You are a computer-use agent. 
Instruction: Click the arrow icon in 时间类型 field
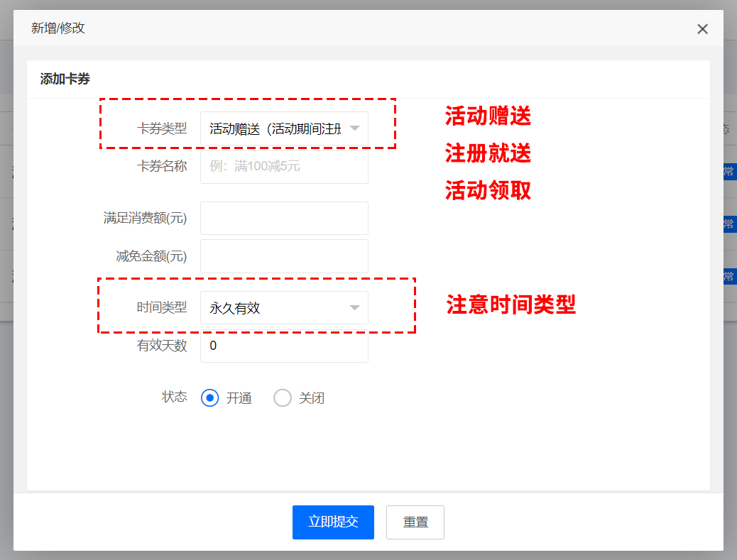pos(355,308)
